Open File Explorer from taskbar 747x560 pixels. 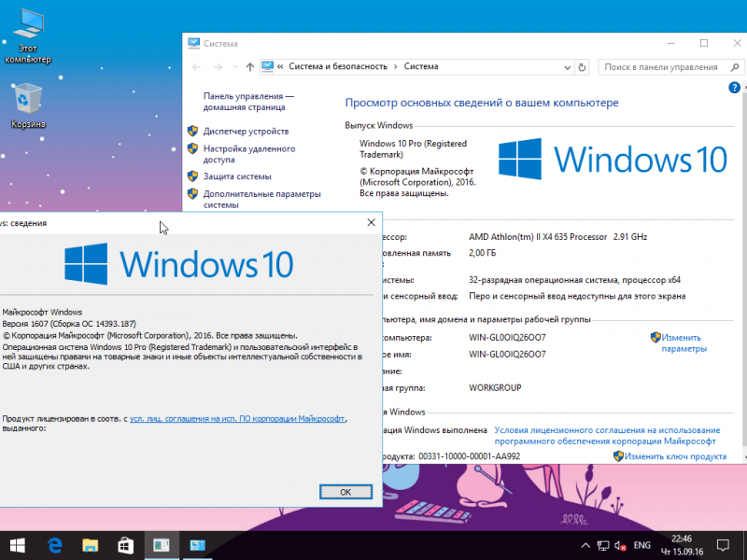90,546
